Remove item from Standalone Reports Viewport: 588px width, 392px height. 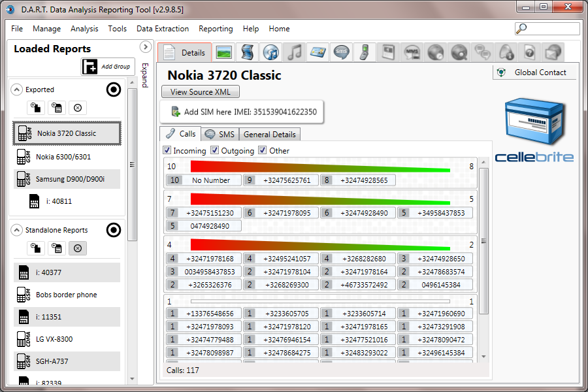click(x=78, y=248)
